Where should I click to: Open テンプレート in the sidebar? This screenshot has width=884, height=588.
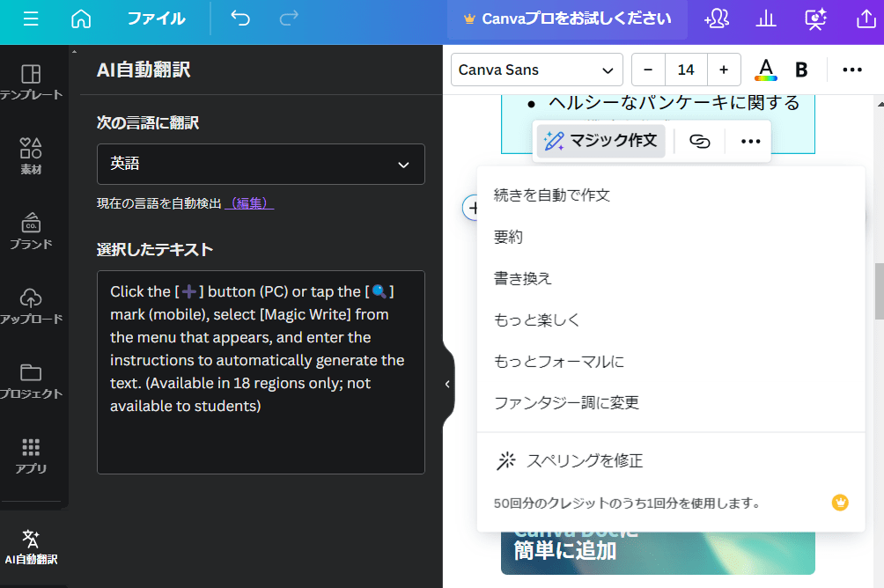click(31, 83)
